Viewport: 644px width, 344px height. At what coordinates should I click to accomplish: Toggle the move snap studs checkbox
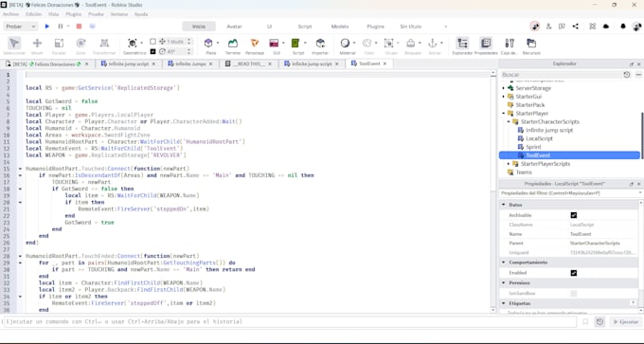[152, 42]
